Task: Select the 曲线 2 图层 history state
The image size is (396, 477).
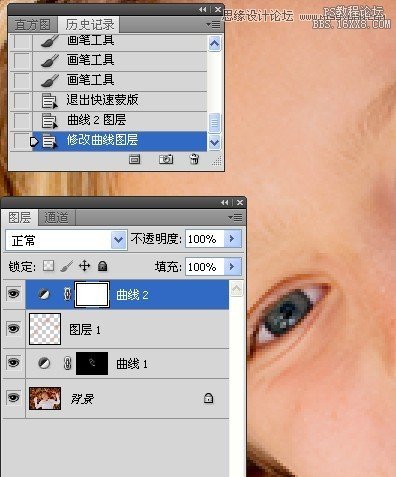Action: click(108, 120)
